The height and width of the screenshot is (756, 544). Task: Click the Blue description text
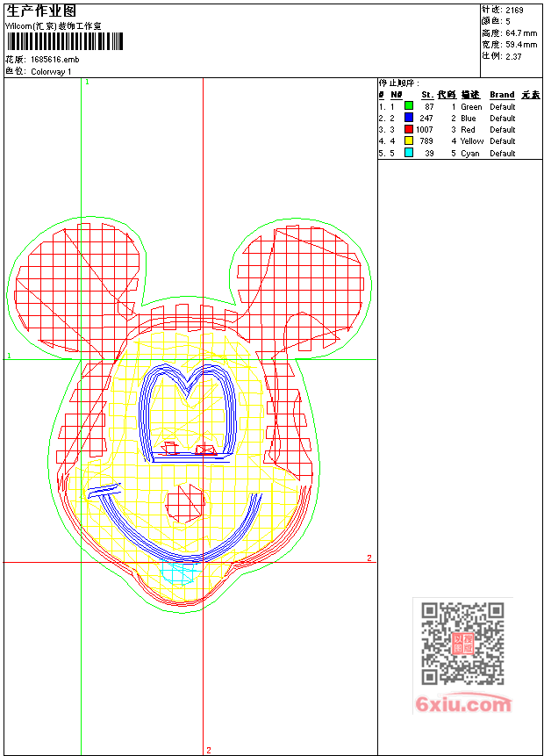click(469, 119)
